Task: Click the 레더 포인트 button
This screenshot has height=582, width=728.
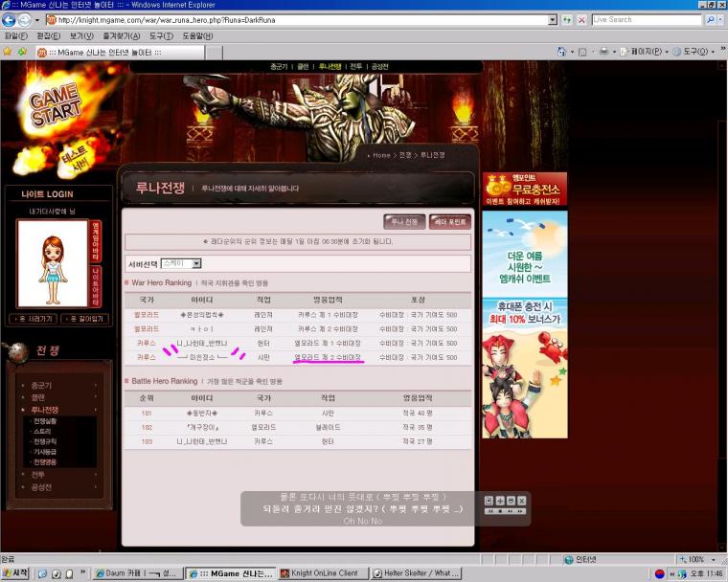Action: (x=450, y=222)
